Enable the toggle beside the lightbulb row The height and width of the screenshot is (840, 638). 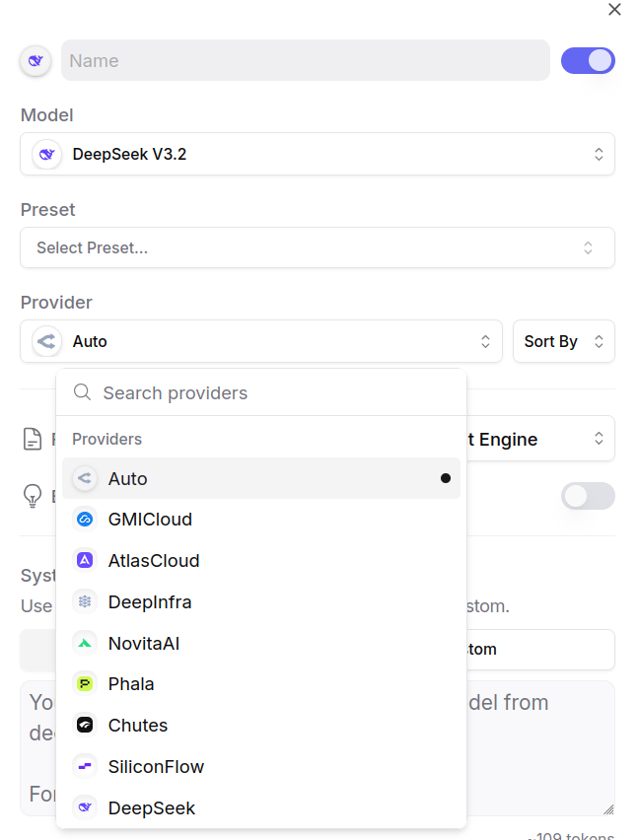588,496
